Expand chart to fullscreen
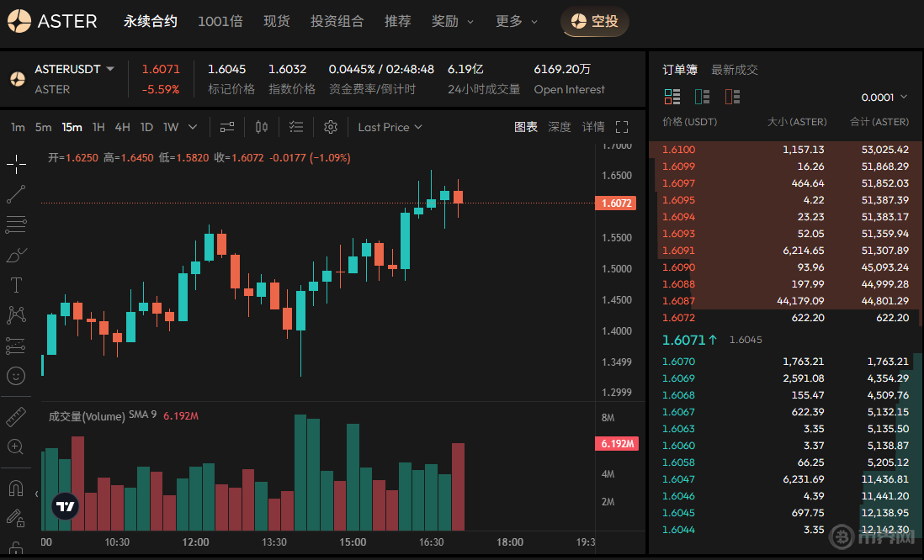This screenshot has height=560, width=924. (x=622, y=127)
